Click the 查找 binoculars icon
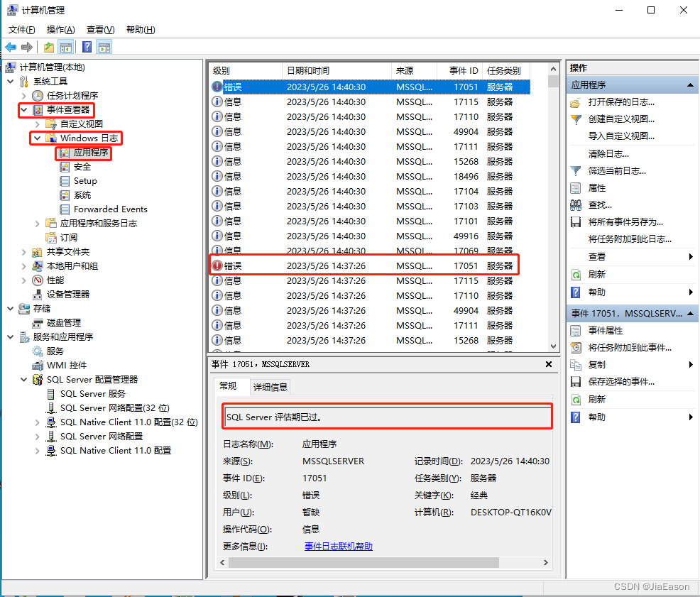The height and width of the screenshot is (597, 700). [576, 205]
